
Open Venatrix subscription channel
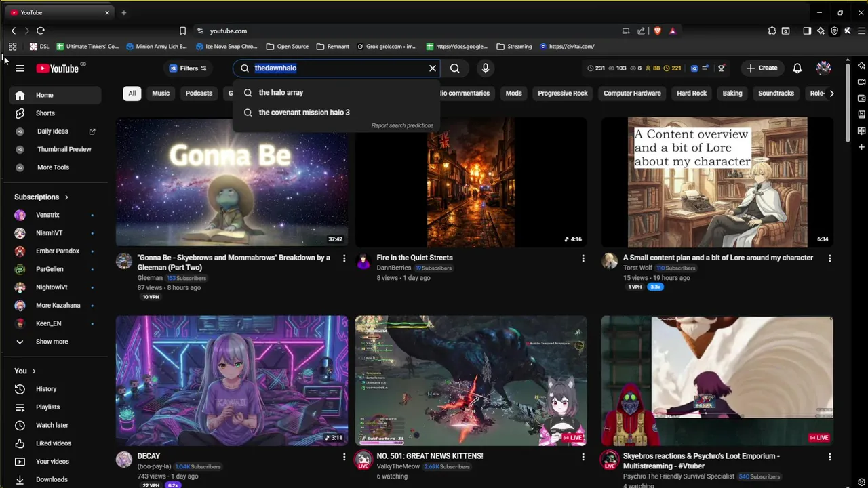[56, 215]
